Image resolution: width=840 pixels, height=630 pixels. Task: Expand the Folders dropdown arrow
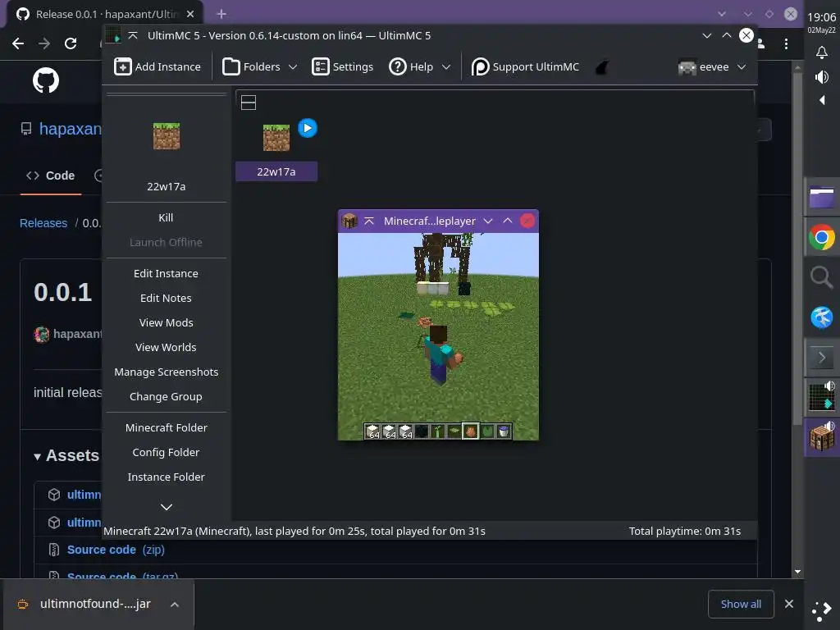pyautogui.click(x=293, y=67)
